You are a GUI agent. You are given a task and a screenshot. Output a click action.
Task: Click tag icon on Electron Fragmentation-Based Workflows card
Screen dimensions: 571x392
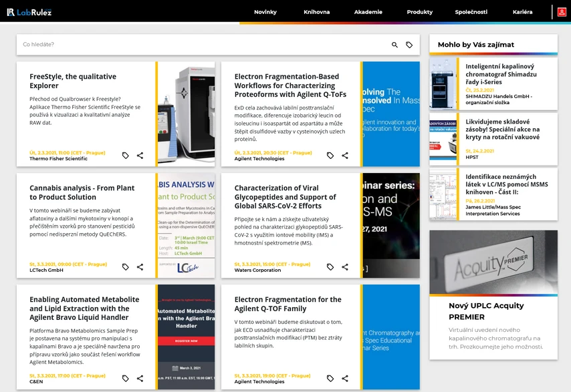[x=330, y=156]
